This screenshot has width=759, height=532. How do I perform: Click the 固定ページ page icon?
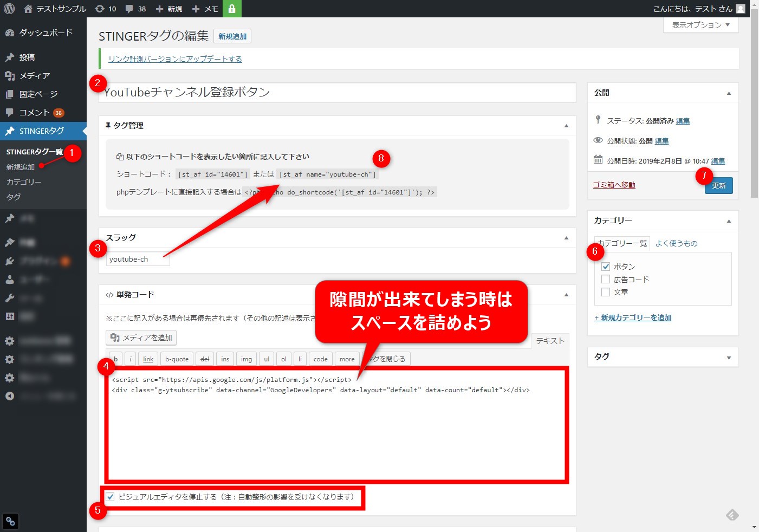point(10,94)
